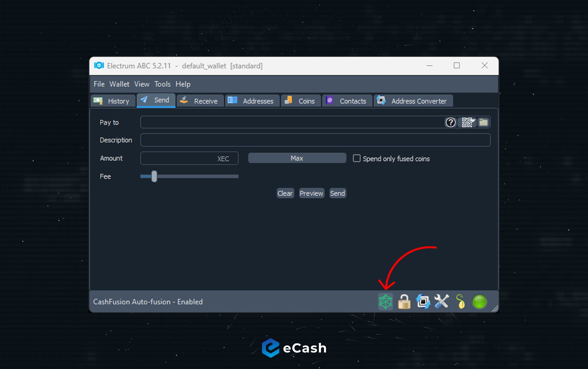Screen dimensions: 588x369
Task: Switch to the Coins tab
Action: pos(301,101)
